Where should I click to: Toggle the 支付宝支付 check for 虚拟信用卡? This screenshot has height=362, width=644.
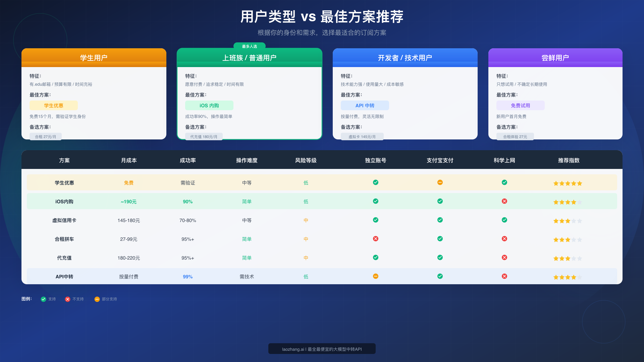click(440, 220)
